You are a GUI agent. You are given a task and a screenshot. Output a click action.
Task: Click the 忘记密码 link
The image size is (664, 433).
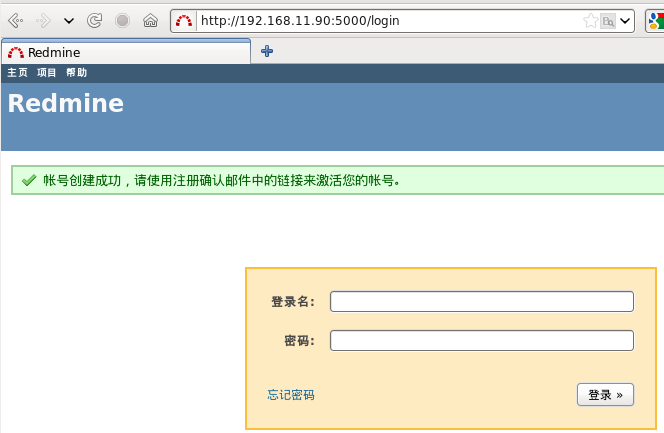(290, 395)
